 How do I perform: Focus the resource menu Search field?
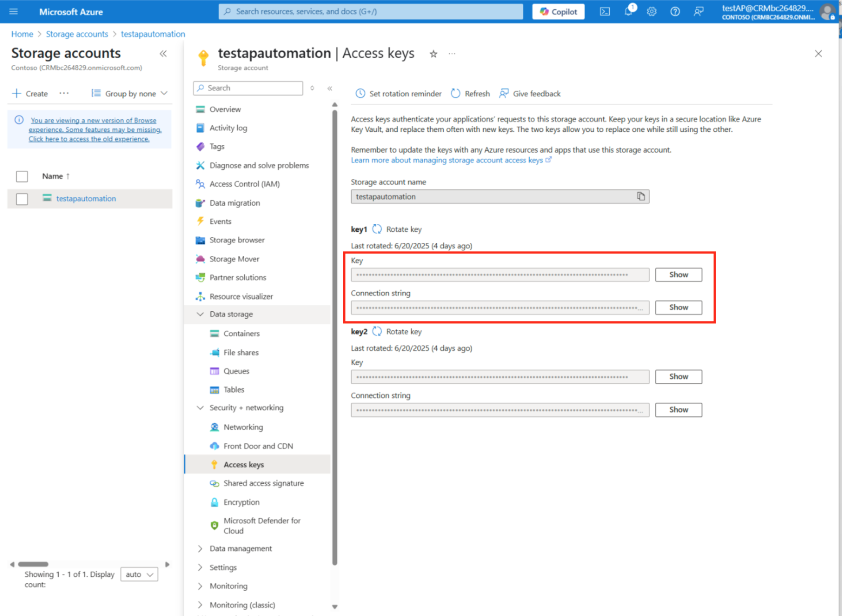[248, 88]
